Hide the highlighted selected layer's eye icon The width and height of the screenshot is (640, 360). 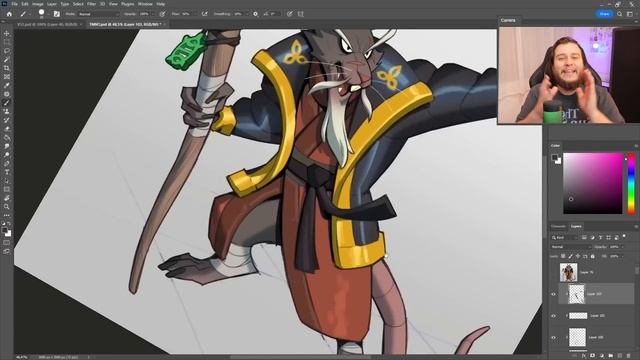click(x=553, y=294)
